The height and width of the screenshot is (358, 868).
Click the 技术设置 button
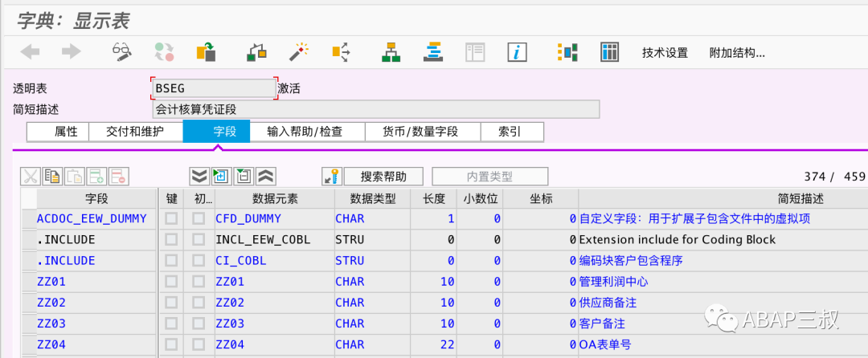coord(665,53)
